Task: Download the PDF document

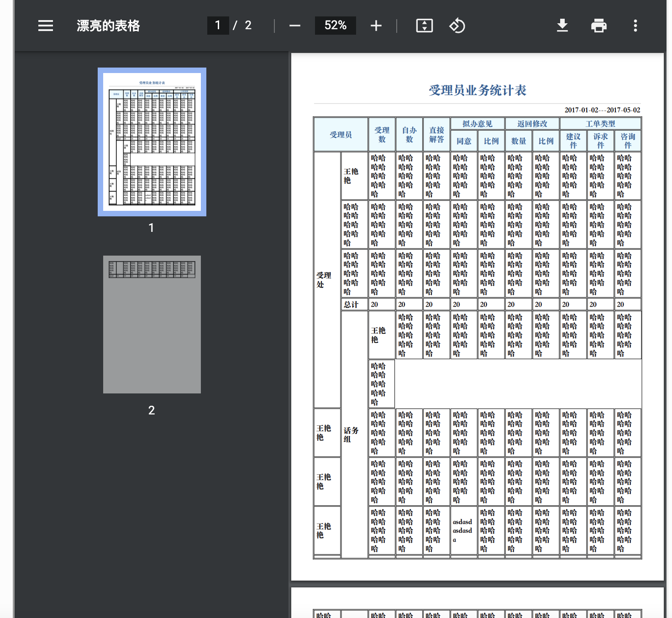Action: pos(562,26)
